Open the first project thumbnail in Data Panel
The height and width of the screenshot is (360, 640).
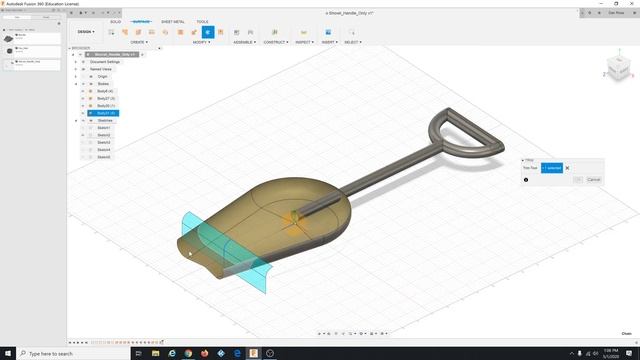click(9, 38)
